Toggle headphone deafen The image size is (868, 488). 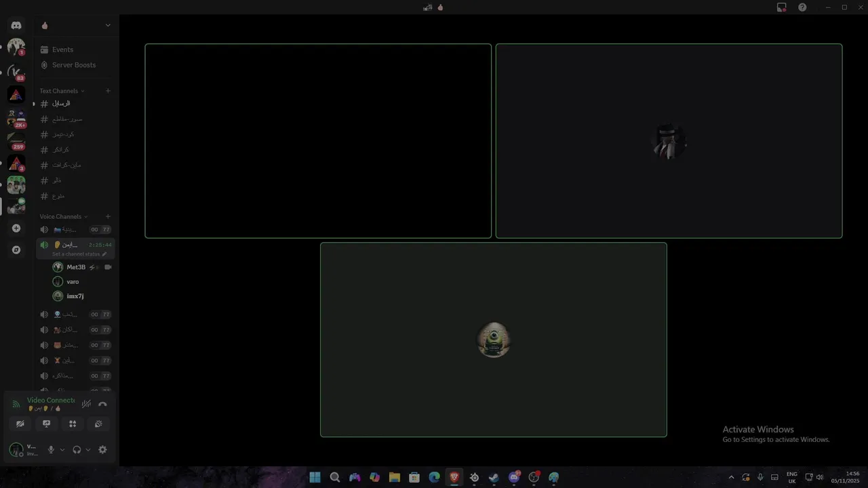coord(77,449)
